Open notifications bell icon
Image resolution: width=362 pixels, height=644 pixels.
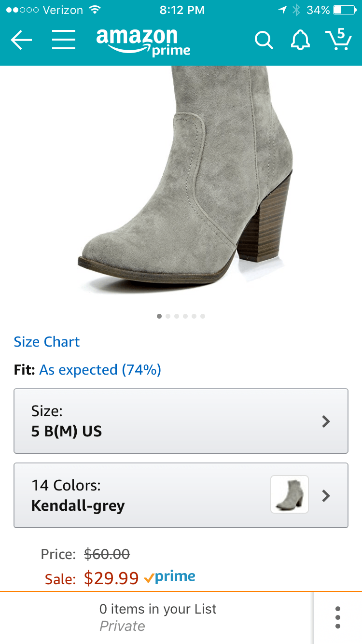tap(300, 41)
